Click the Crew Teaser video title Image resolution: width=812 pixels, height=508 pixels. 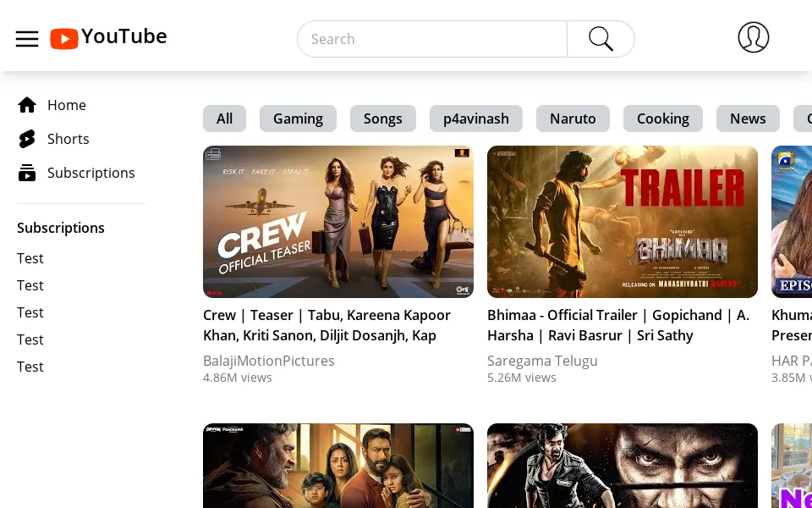tap(326, 325)
